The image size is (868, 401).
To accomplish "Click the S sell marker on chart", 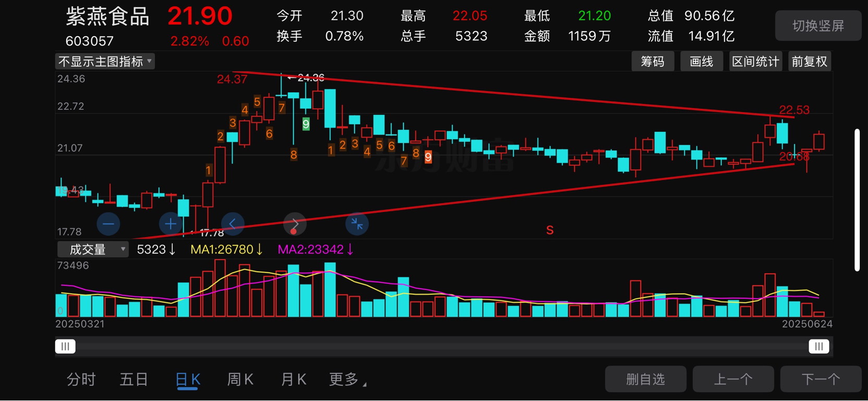I will [549, 230].
